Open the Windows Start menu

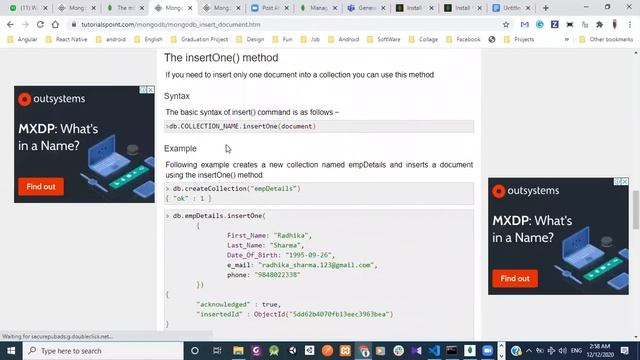11,351
